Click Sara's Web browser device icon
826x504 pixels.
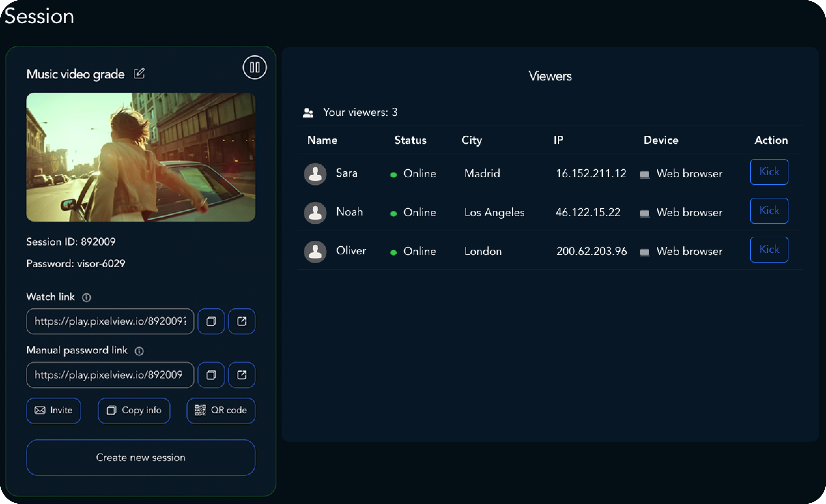[x=644, y=175]
